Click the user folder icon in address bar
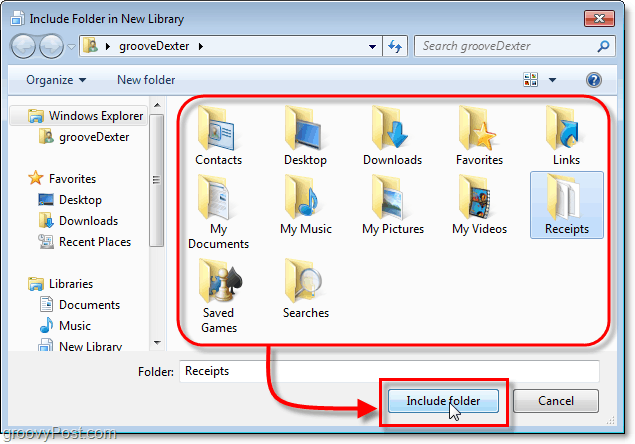The height and width of the screenshot is (444, 635). 91,46
